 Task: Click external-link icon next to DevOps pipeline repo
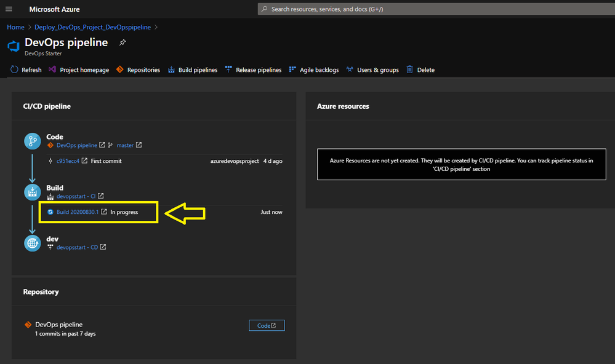(x=102, y=144)
